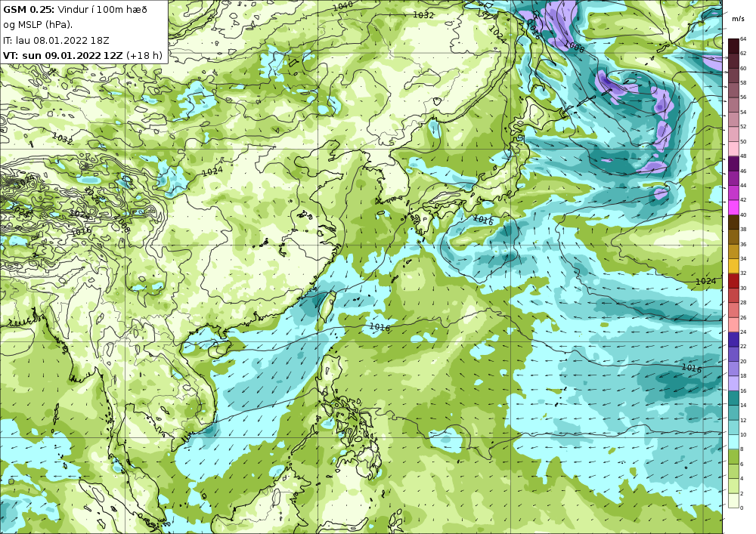Click the 'og MSLP (hPa).' caption line

(x=38, y=25)
